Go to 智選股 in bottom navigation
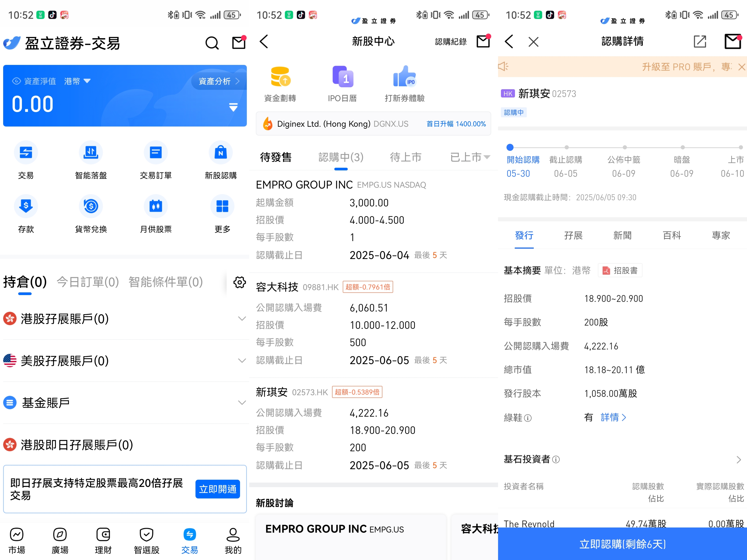The image size is (747, 560). (x=147, y=541)
